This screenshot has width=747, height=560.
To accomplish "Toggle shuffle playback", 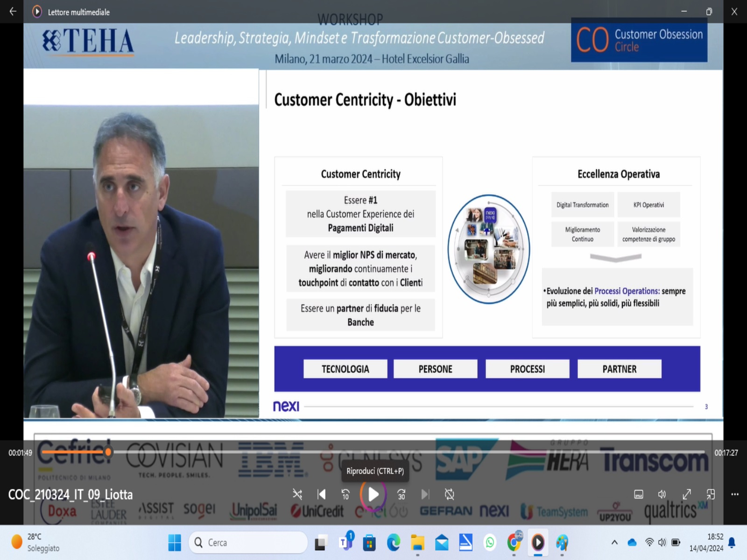I will pyautogui.click(x=297, y=494).
